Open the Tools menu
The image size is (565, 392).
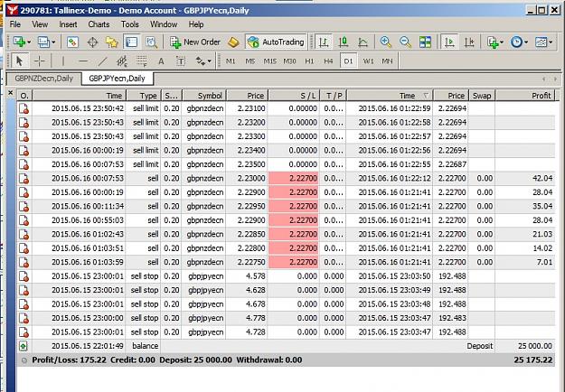(x=129, y=24)
